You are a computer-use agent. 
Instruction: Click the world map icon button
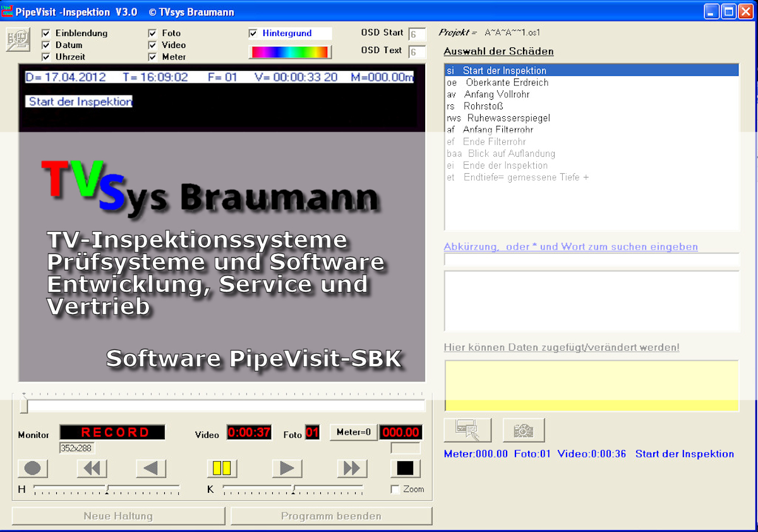point(18,40)
